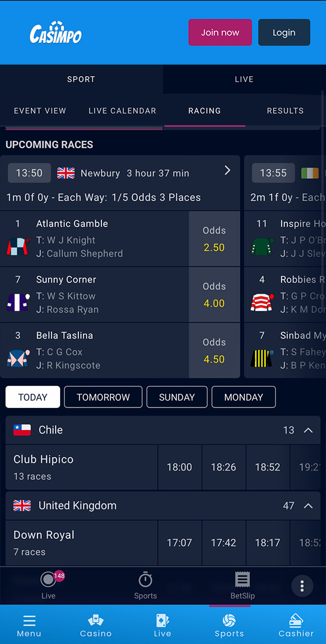
Task: Collapse the Chile races section
Action: (308, 430)
